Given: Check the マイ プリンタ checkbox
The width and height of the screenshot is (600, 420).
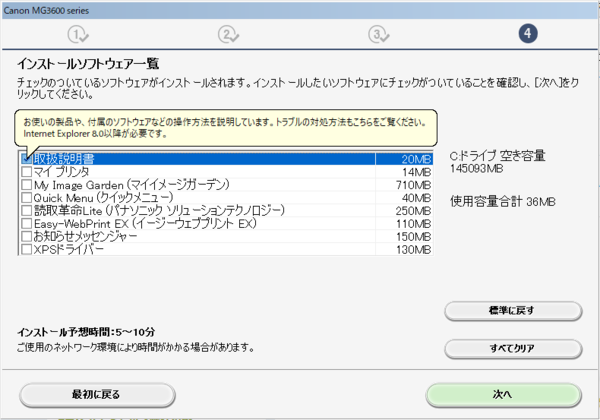Looking at the screenshot, I should click(26, 171).
